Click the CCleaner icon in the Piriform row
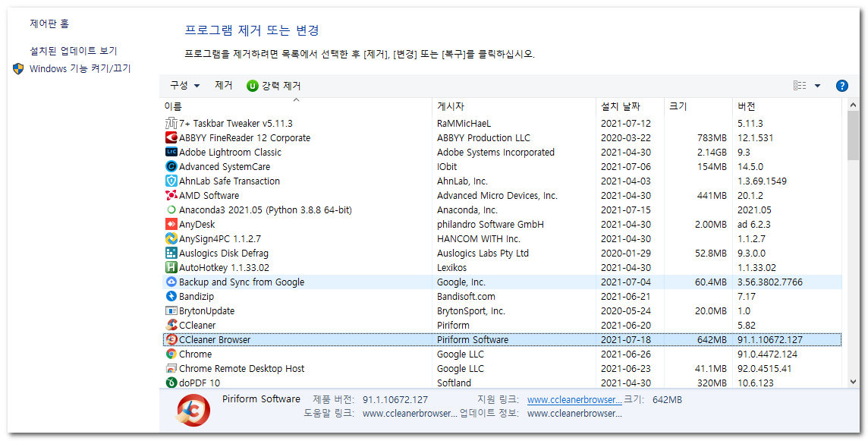The height and width of the screenshot is (441, 868). (x=171, y=325)
